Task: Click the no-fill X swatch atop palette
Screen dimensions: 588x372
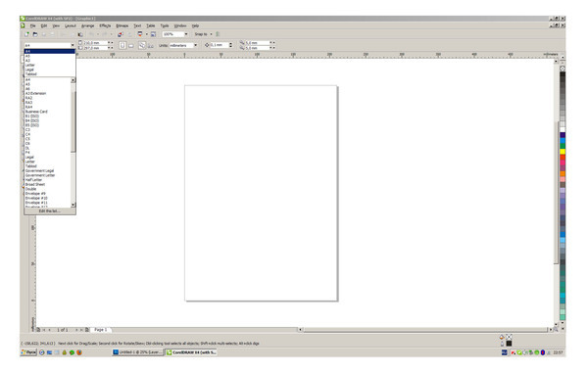Action: pos(563,69)
